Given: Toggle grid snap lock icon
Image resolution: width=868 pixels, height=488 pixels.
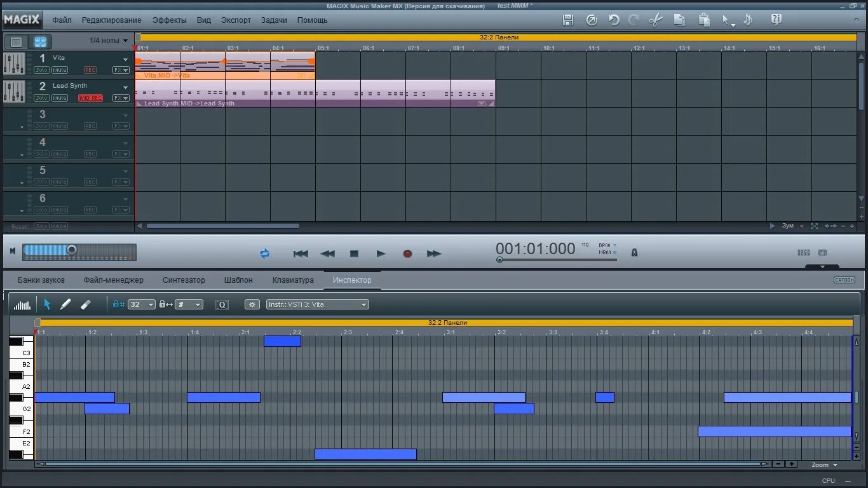Looking at the screenshot, I should [119, 304].
